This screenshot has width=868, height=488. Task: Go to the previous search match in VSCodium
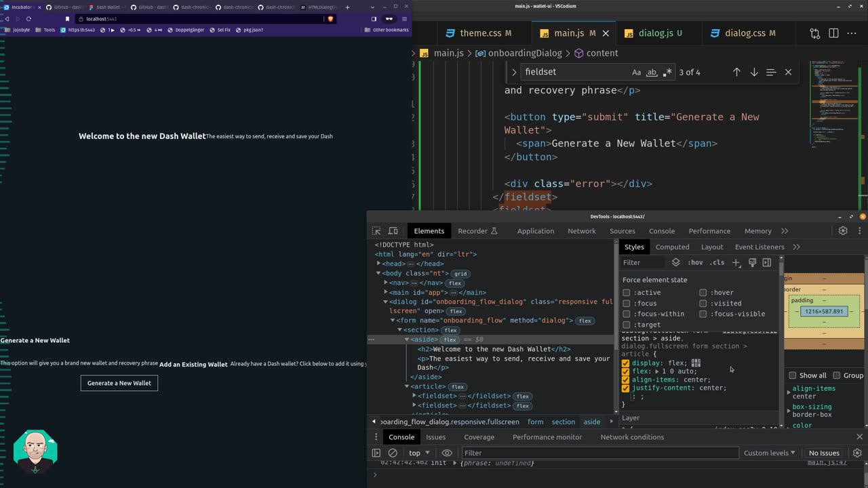pyautogui.click(x=736, y=72)
